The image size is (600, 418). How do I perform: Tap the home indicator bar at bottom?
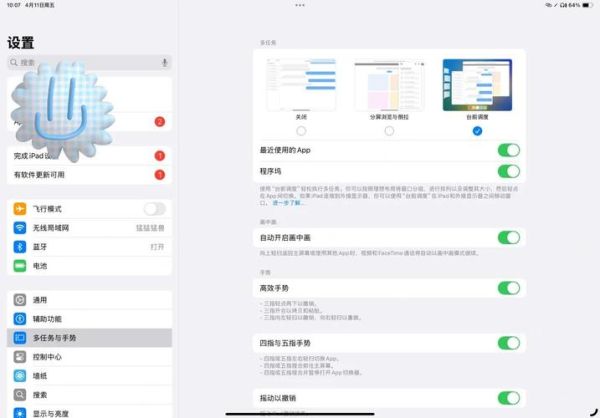[300, 414]
